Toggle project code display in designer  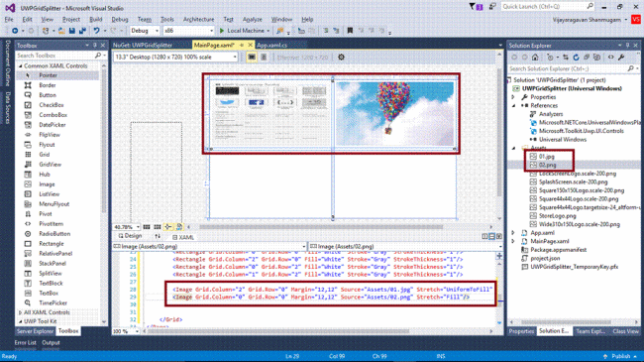(179, 227)
